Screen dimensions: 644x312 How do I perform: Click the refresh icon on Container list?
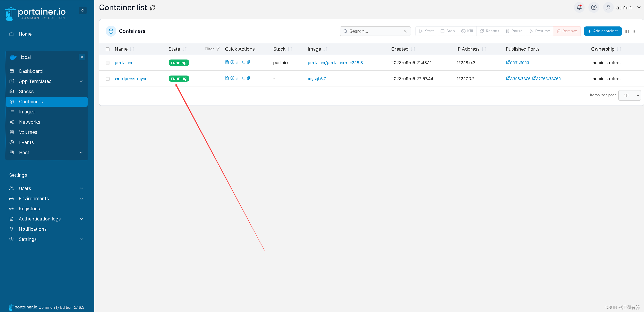(x=153, y=8)
